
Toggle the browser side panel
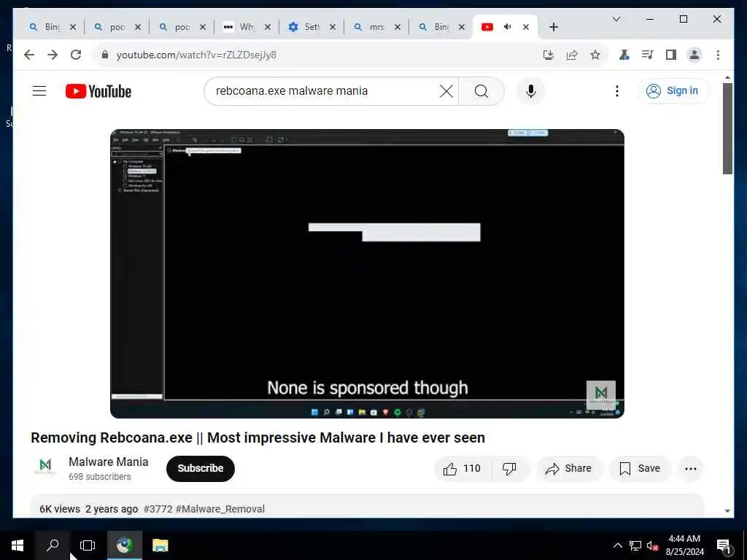coord(671,55)
